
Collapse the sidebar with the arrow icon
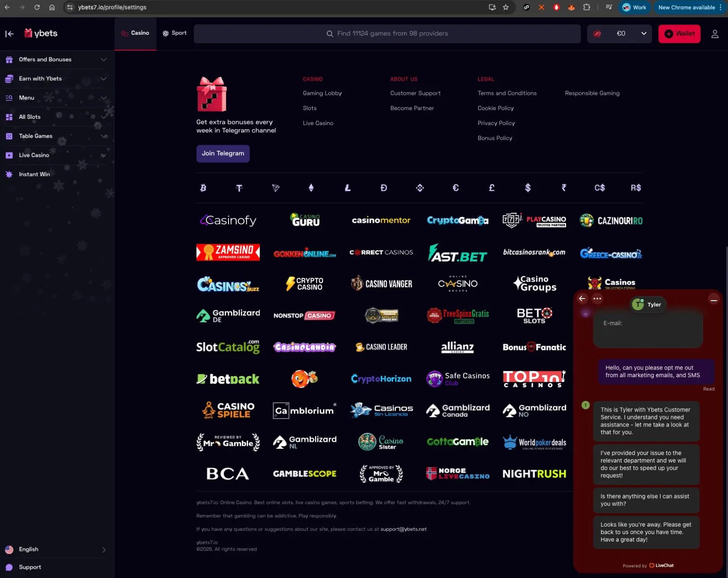pos(9,34)
